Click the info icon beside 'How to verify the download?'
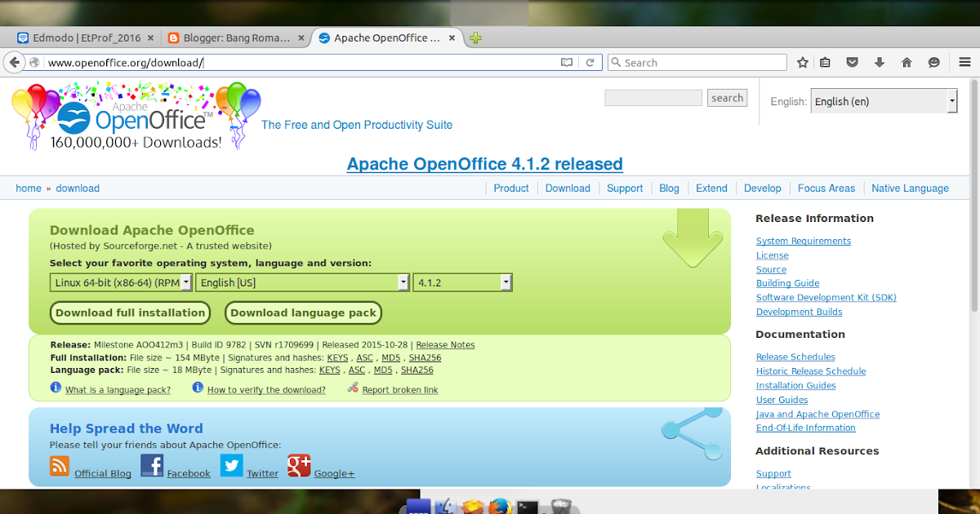 pyautogui.click(x=198, y=388)
